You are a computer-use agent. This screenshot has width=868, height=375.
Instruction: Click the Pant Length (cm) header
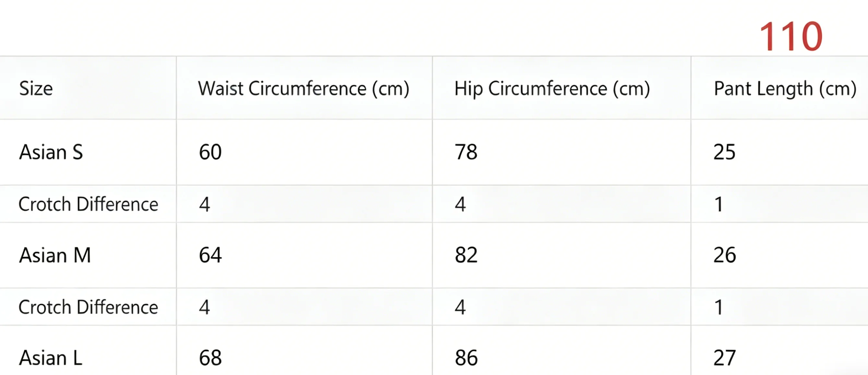[785, 89]
